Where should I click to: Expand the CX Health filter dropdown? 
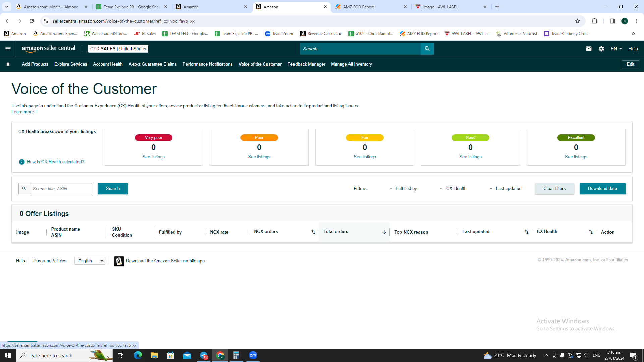coord(453,189)
